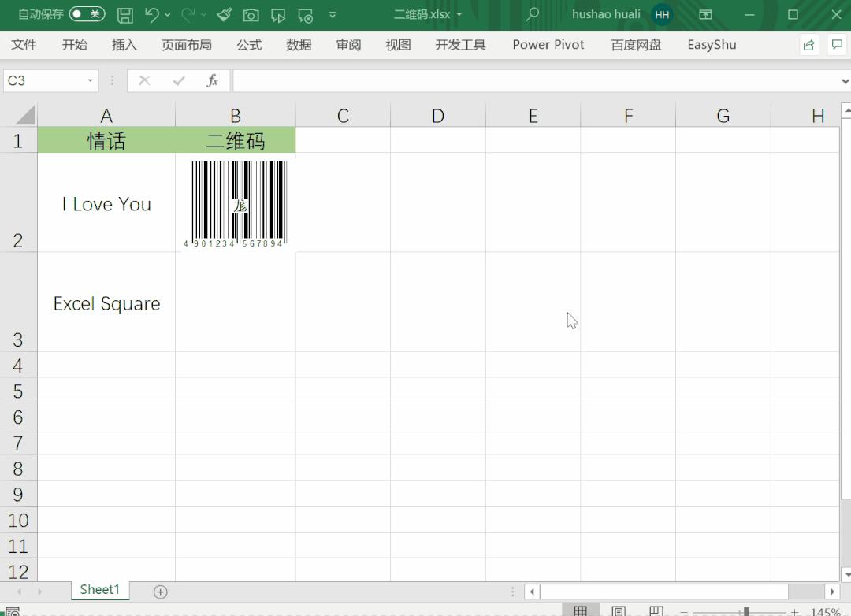Screen dimensions: 851x616
Task: Click the macro record icon in status bar
Action: click(x=13, y=611)
